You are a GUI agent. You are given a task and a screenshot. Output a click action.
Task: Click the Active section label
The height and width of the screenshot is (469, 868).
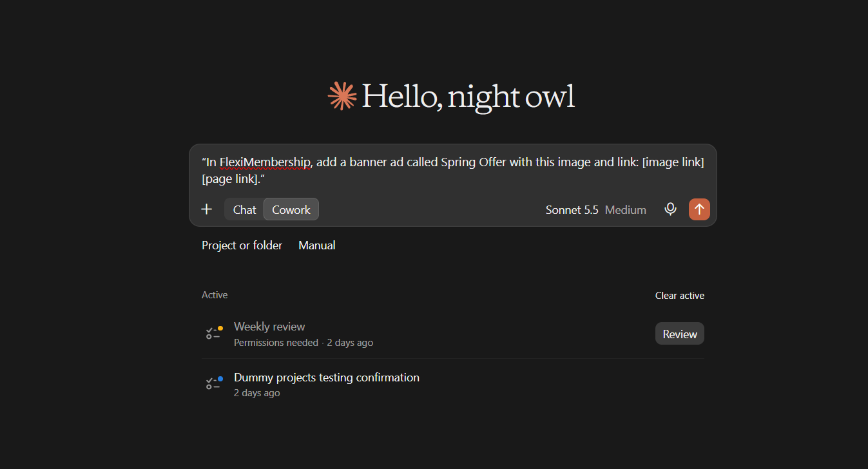215,295
